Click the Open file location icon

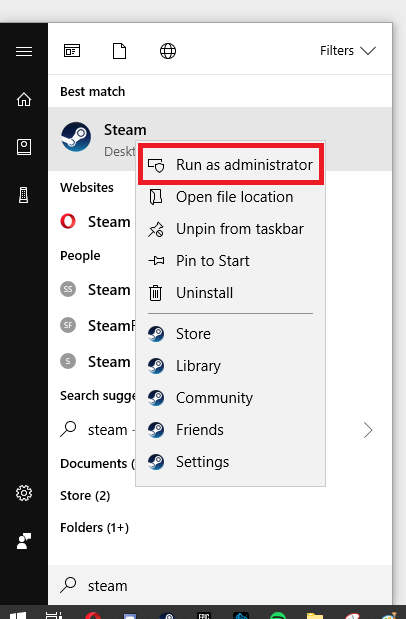pos(156,197)
